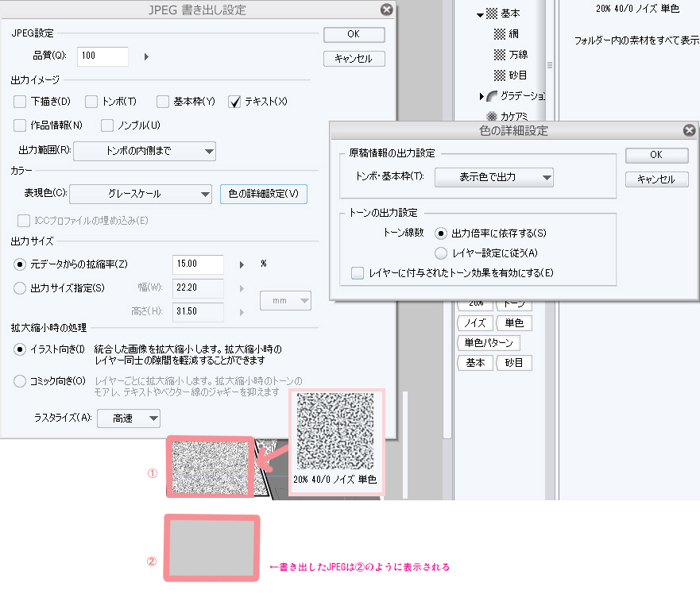
Task: Cancel the 色の詳細設定 dialog
Action: 656,179
